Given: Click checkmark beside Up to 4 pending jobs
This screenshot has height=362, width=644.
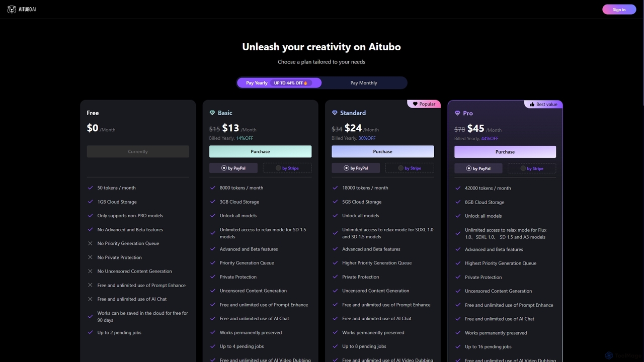Looking at the screenshot, I should click(212, 346).
